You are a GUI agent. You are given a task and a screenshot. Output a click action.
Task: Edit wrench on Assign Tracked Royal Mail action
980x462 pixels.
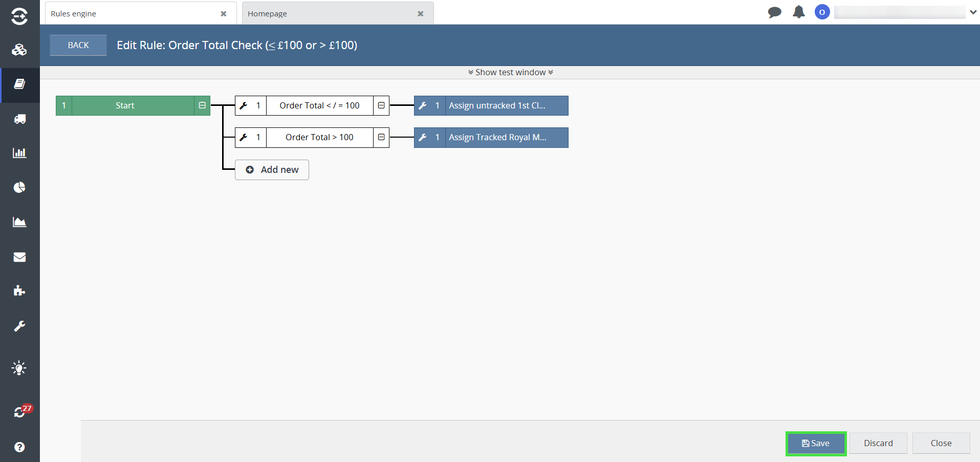coord(423,137)
